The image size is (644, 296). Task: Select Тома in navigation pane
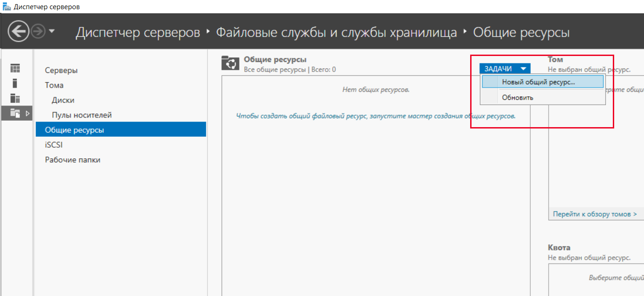point(54,85)
